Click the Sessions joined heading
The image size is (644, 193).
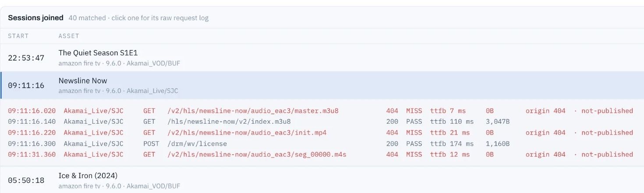[x=35, y=18]
